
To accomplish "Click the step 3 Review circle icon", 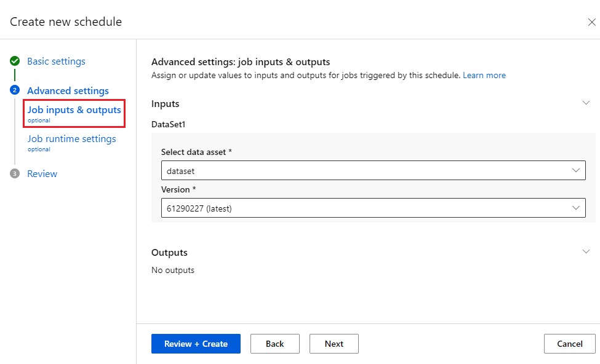I will point(15,174).
